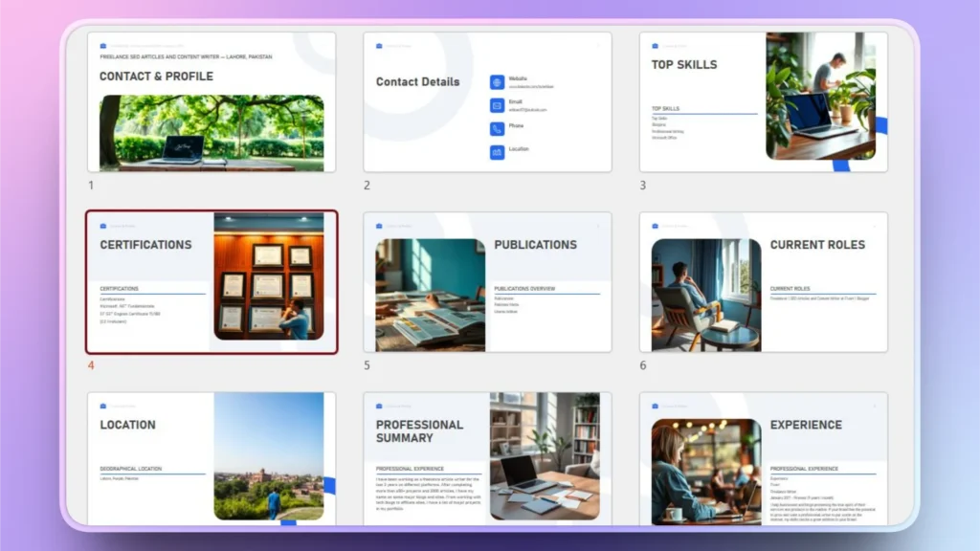Select the blue corner icon on the Certifications slide
Viewport: 980px width, 551px height.
103,226
